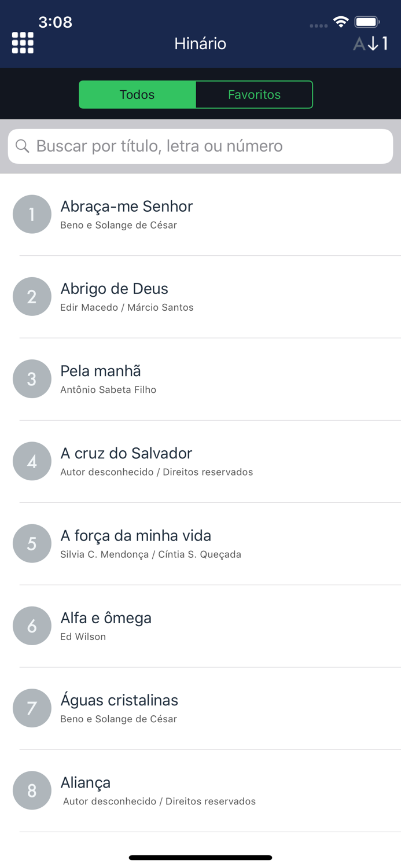Screen dimensions: 401x868
Task: Click the magnifier icon in search bar
Action: pyautogui.click(x=22, y=146)
